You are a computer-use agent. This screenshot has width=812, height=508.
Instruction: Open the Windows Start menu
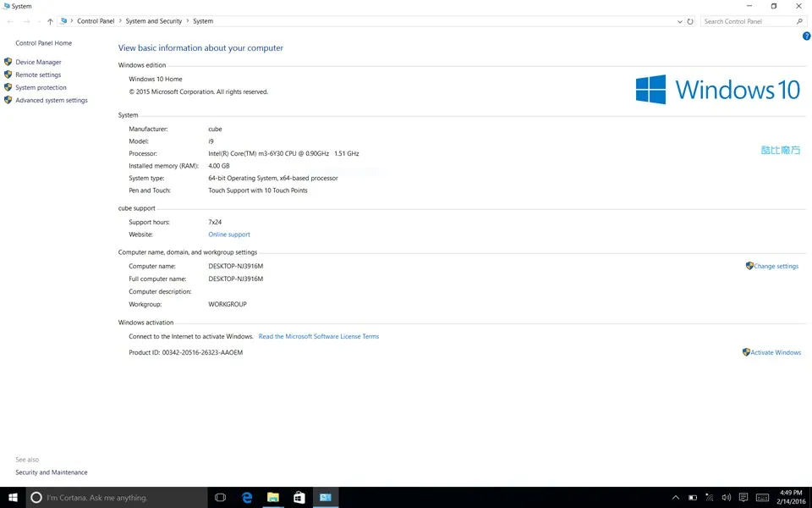pyautogui.click(x=13, y=498)
